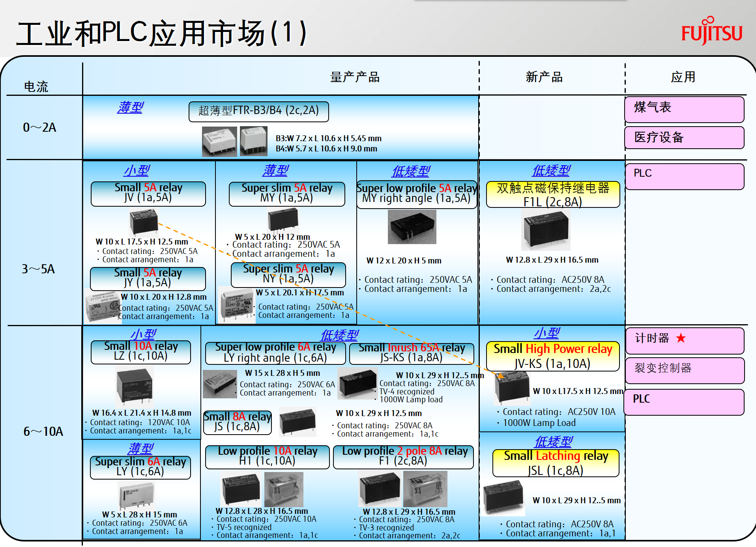Image resolution: width=756 pixels, height=547 pixels.
Task: Click the 0~2A current row label
Action: 39,127
